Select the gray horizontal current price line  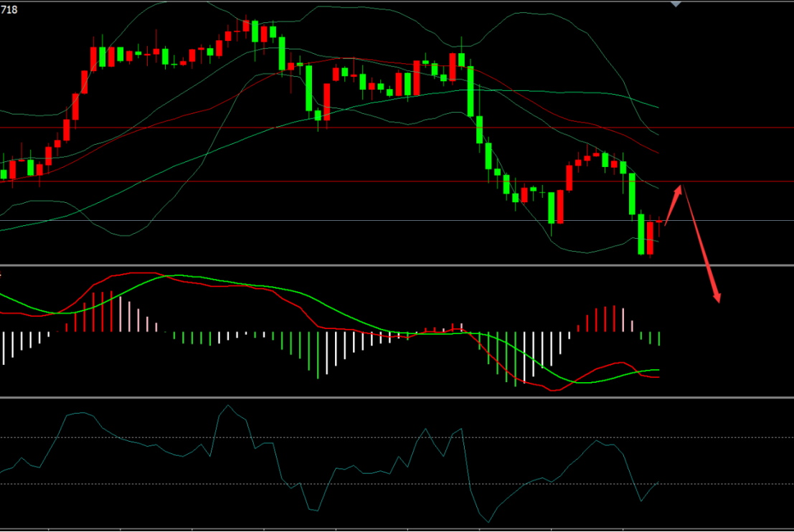397,221
